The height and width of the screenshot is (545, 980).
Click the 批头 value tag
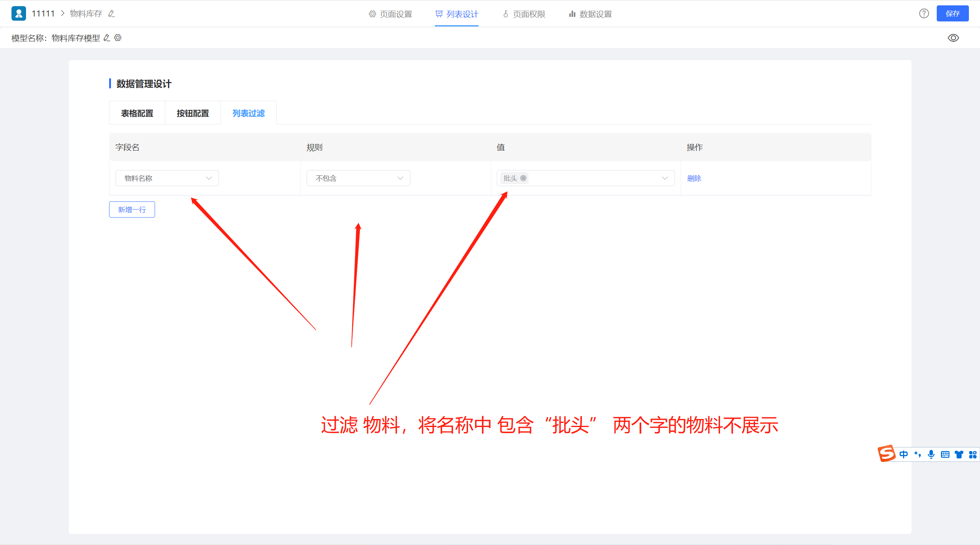[514, 178]
